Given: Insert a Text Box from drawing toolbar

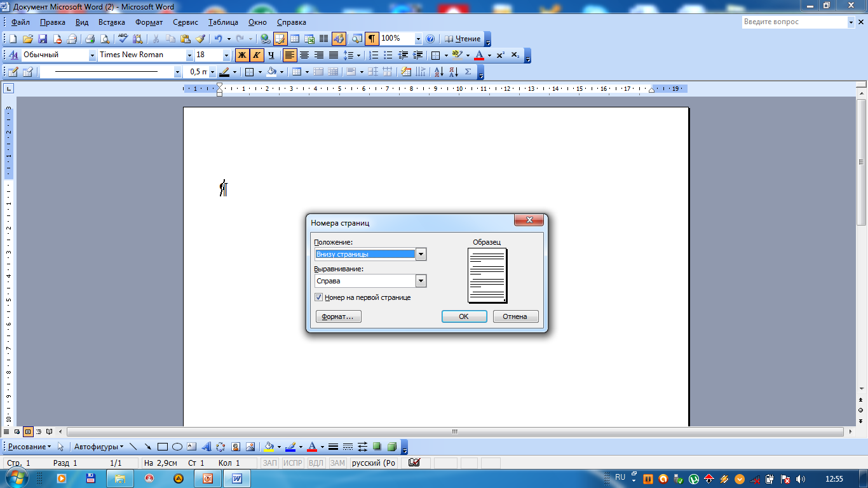Looking at the screenshot, I should click(192, 447).
